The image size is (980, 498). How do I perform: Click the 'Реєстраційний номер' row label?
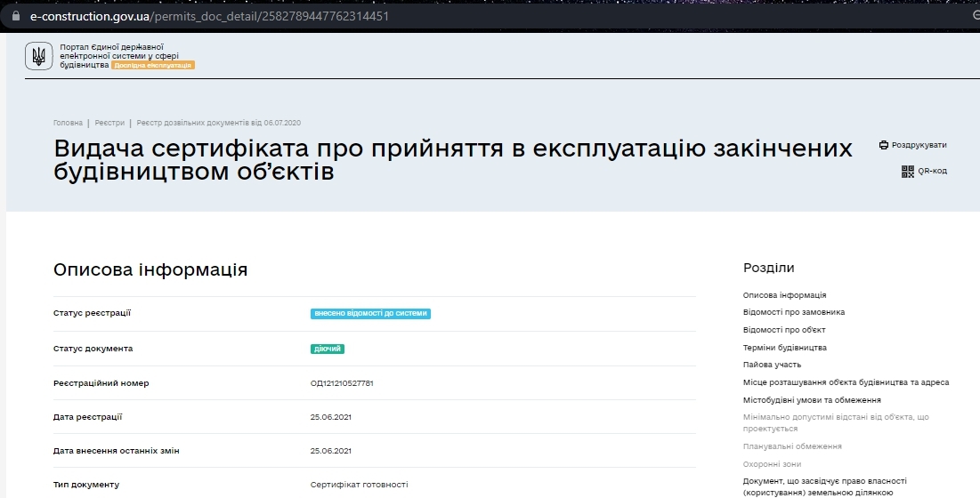point(101,383)
